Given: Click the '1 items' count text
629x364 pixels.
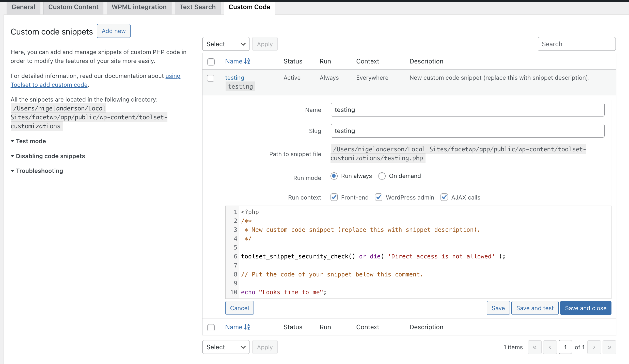Looking at the screenshot, I should 513,347.
